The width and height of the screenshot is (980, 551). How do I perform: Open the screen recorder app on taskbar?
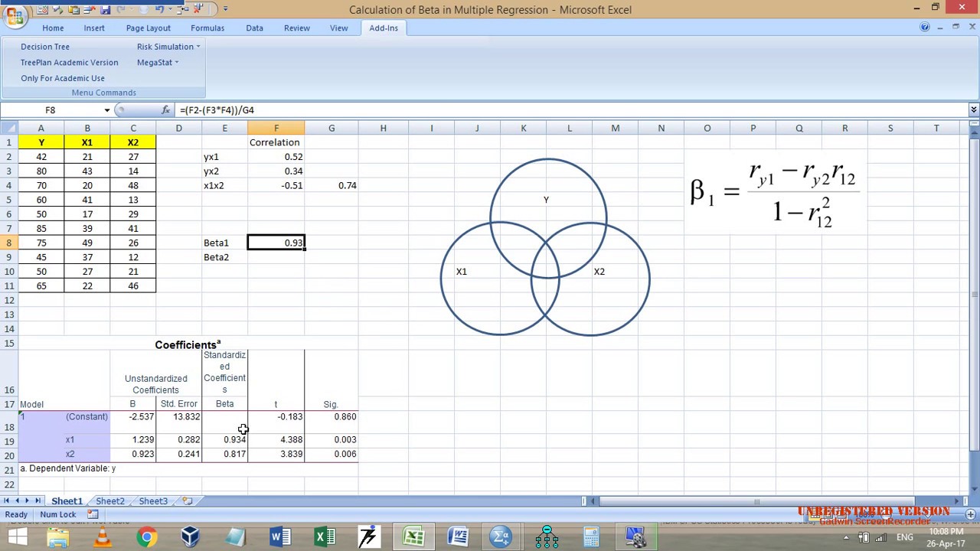635,537
